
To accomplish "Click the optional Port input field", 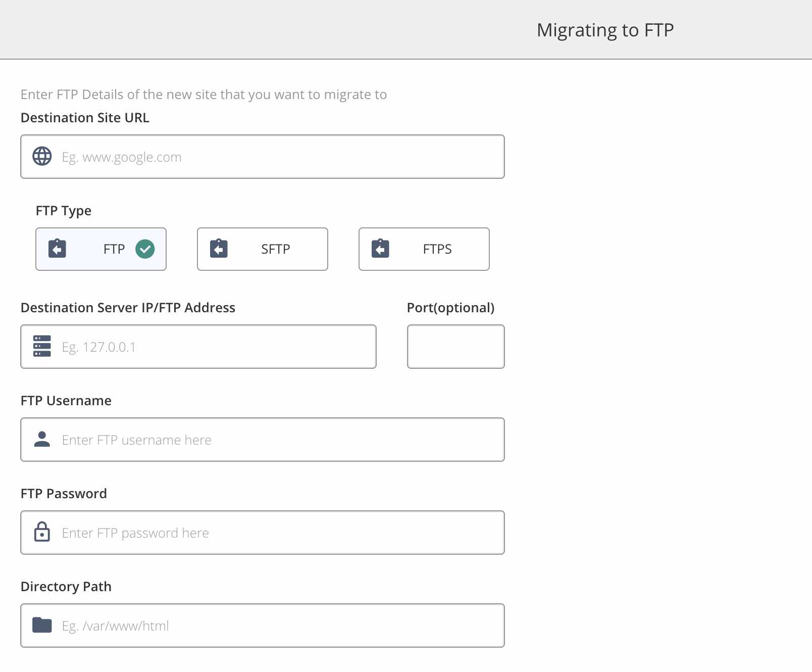I will coord(455,347).
